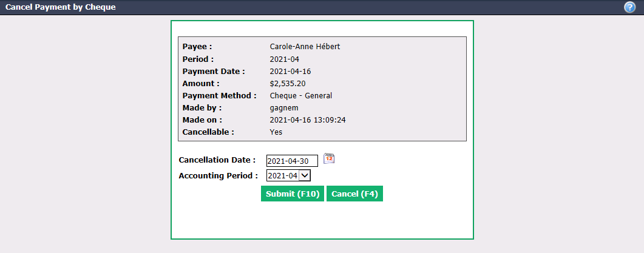Open the calendar date picker icon

coord(329,158)
